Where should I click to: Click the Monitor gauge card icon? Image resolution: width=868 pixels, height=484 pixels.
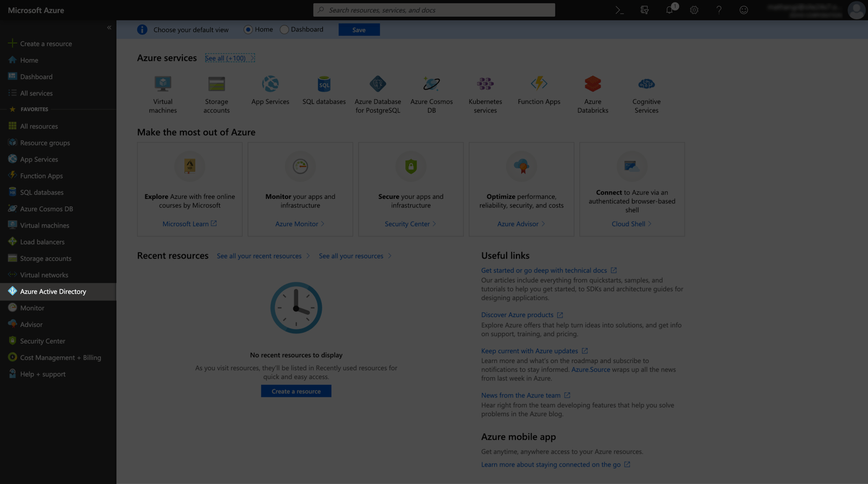pos(300,166)
